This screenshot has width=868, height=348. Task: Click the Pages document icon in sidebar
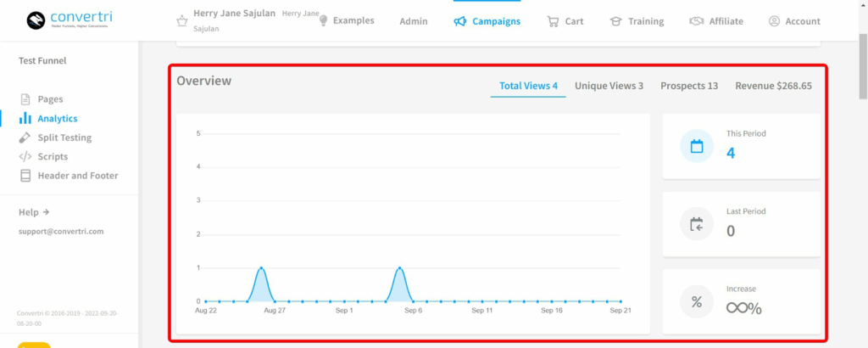point(25,99)
